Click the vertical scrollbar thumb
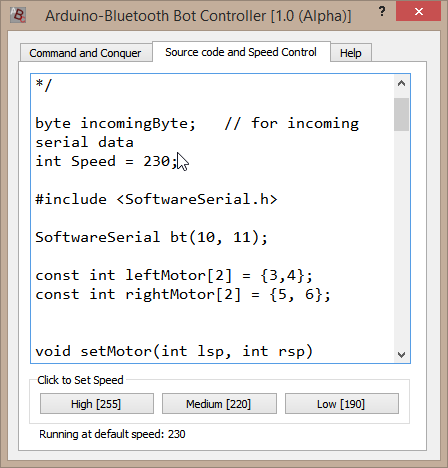Image resolution: width=448 pixels, height=468 pixels. pos(401,114)
